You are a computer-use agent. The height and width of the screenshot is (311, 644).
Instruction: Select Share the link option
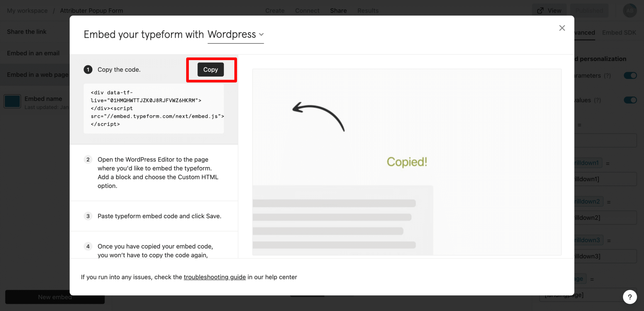[x=27, y=32]
